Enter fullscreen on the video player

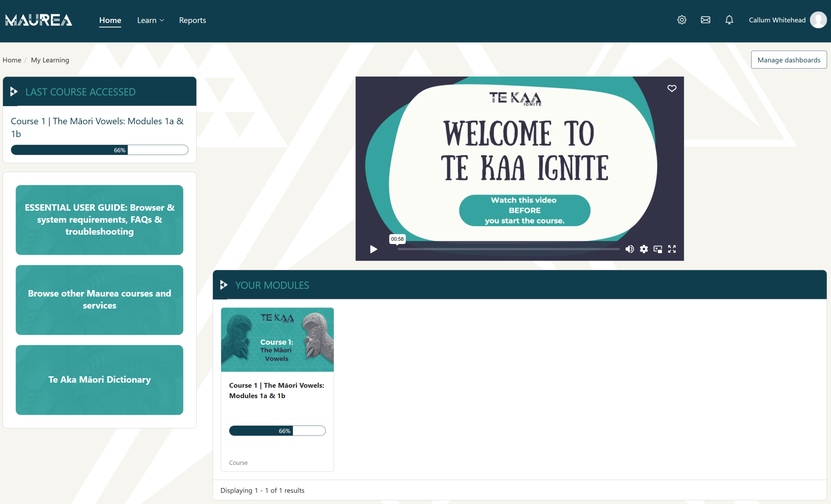672,249
